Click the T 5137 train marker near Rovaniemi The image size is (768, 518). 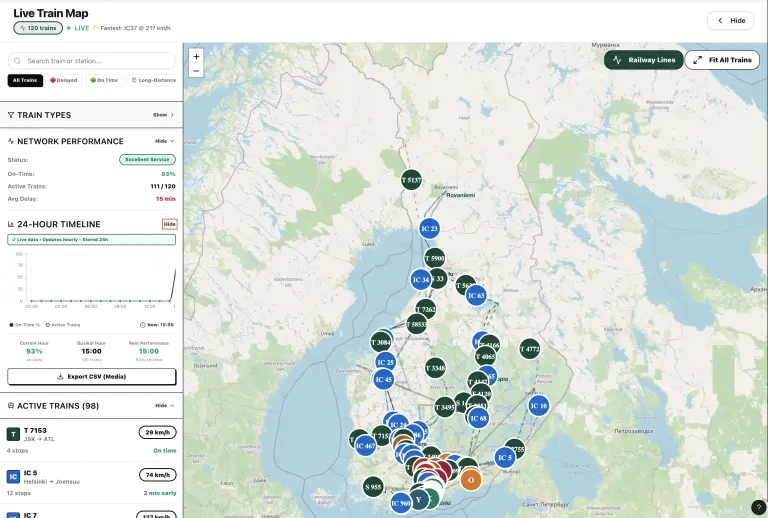pyautogui.click(x=411, y=180)
